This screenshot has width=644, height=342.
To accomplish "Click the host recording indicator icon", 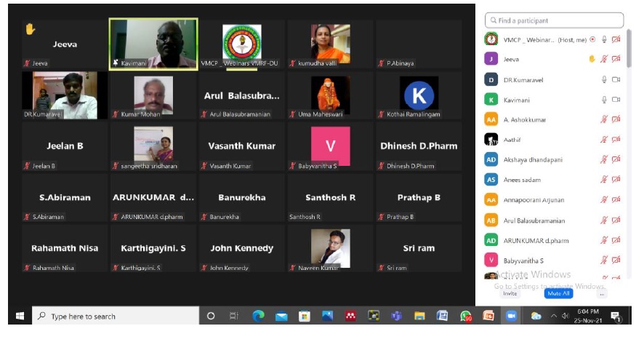I will 592,39.
